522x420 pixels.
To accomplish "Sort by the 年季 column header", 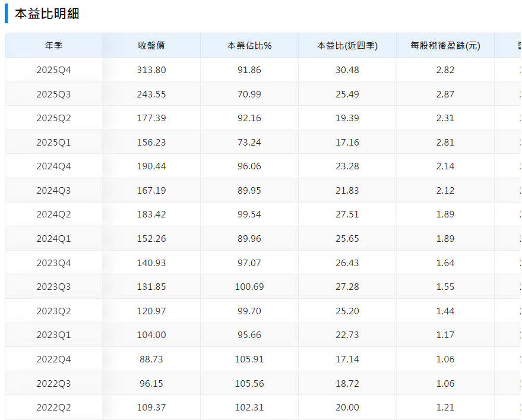I will coord(53,45).
